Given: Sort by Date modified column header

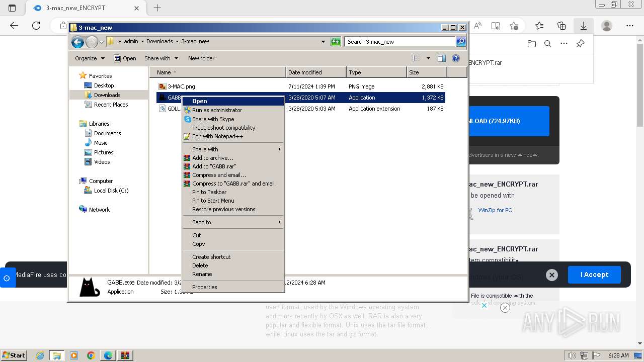Looking at the screenshot, I should point(316,72).
